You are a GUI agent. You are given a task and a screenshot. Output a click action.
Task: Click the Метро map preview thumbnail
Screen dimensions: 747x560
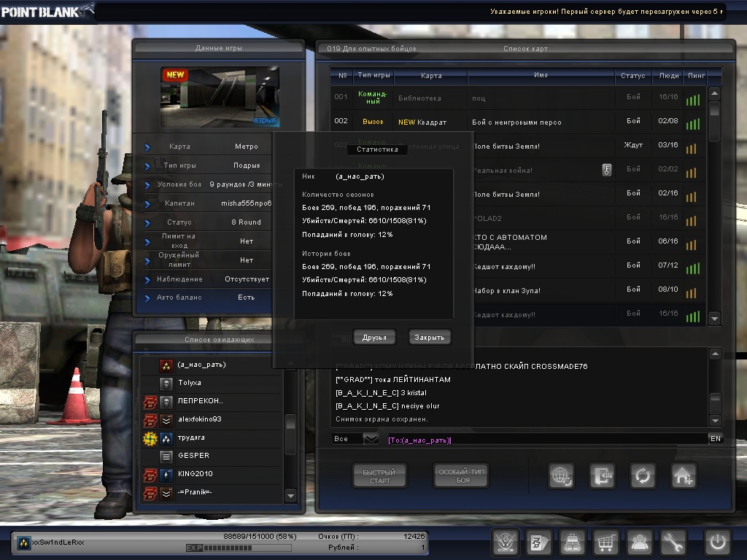point(220,97)
